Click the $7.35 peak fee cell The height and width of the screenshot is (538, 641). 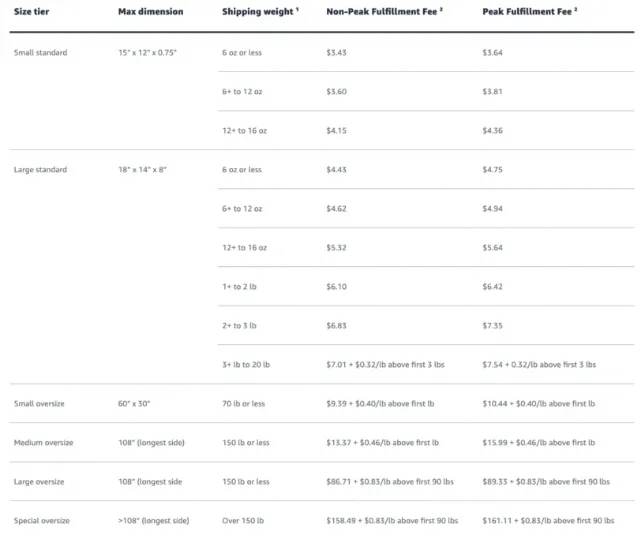click(493, 325)
